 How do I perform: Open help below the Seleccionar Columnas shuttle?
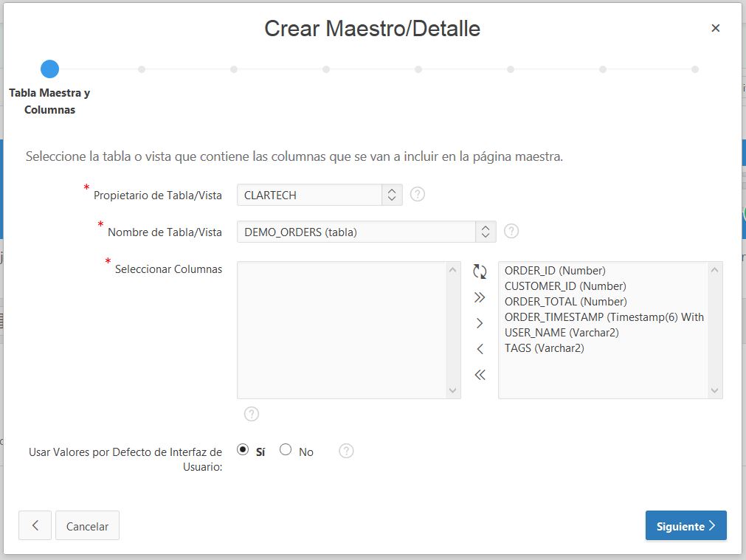coord(251,414)
